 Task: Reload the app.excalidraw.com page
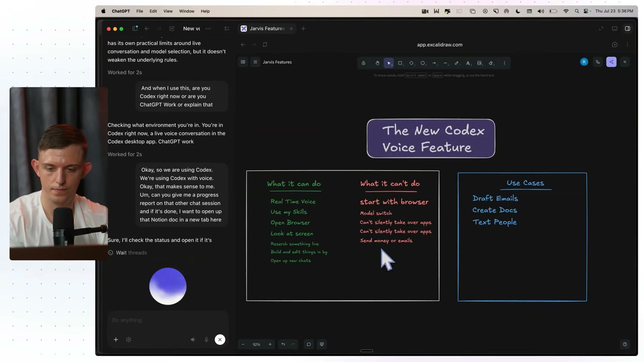(x=265, y=45)
